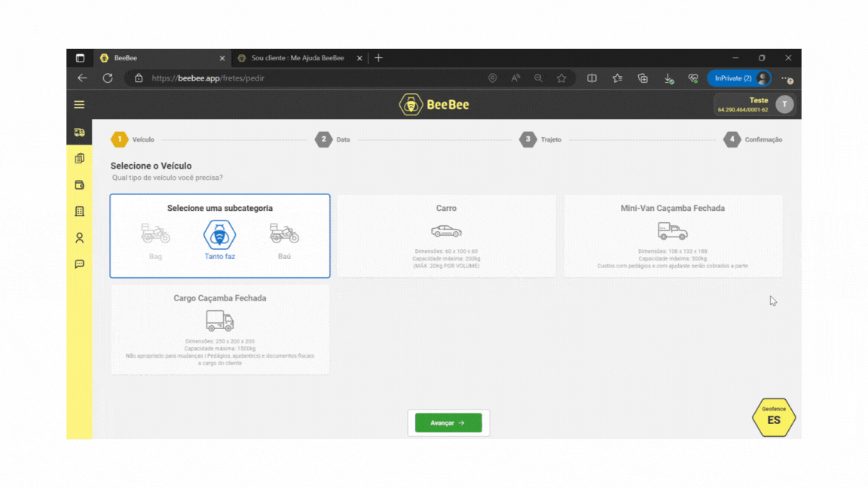This screenshot has width=868, height=488.
Task: Open the clipboard orders sidebar icon
Action: point(79,159)
